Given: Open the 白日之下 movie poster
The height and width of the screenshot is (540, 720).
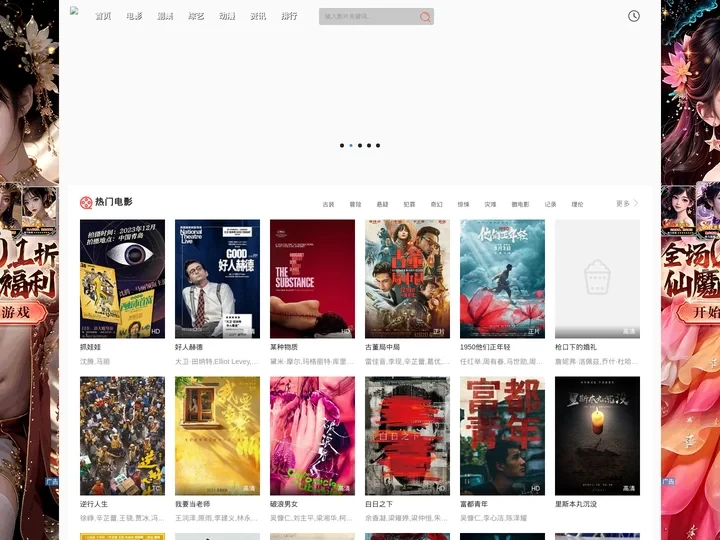Looking at the screenshot, I should pyautogui.click(x=407, y=436).
